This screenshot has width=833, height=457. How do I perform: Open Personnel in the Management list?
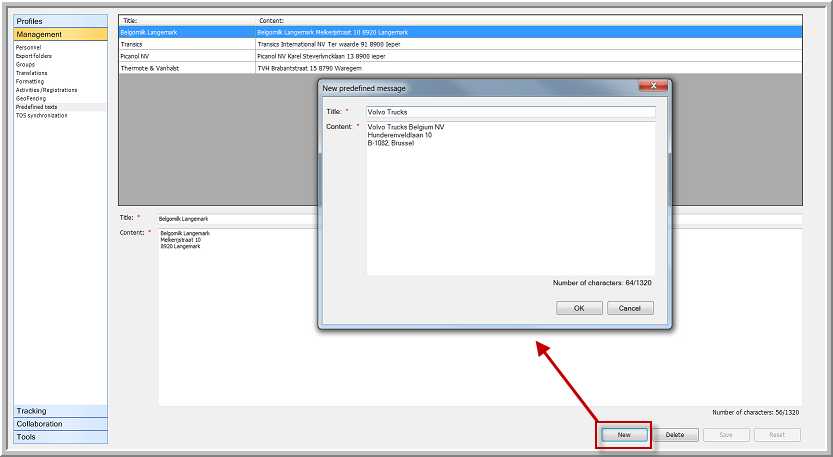point(29,48)
